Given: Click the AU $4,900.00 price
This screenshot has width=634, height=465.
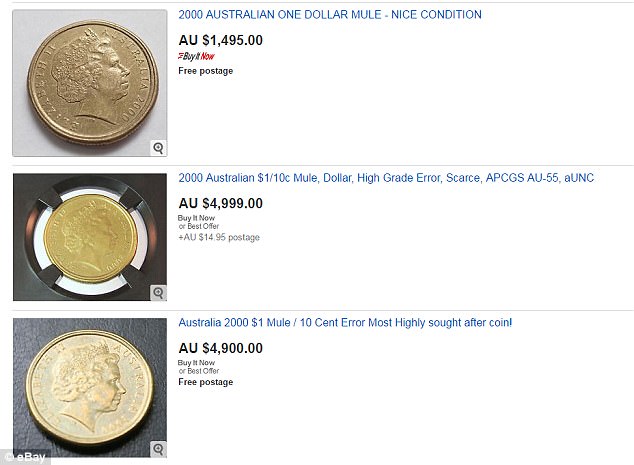Looking at the screenshot, I should (x=221, y=348).
